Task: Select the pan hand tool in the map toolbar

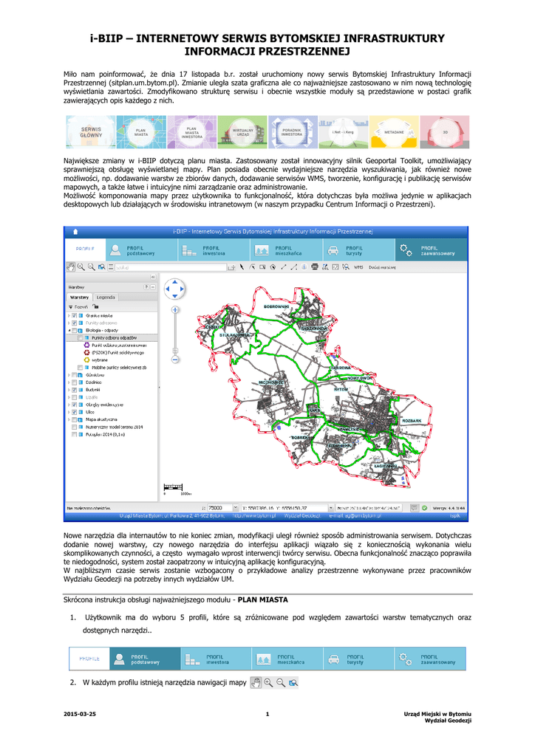Action: click(x=71, y=267)
